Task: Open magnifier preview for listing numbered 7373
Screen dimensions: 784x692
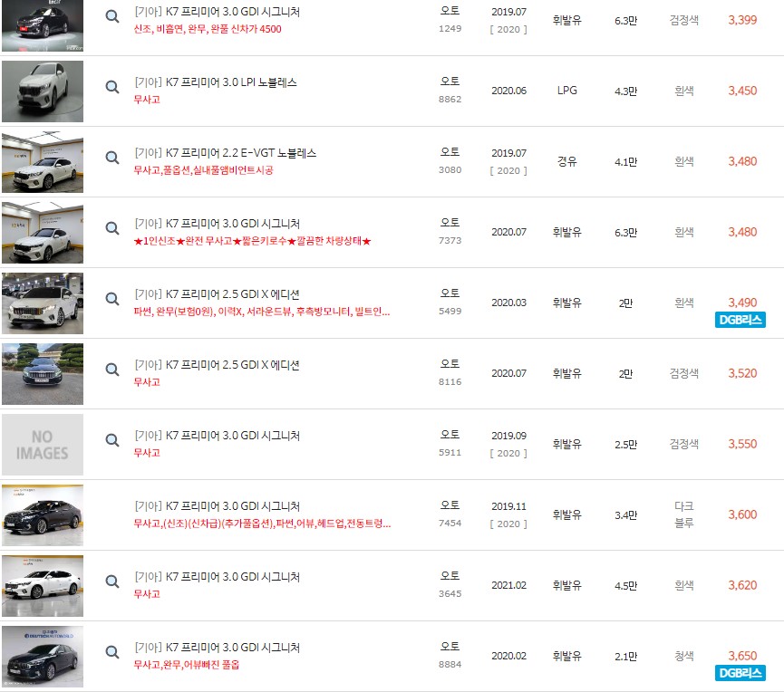Action: coord(112,228)
